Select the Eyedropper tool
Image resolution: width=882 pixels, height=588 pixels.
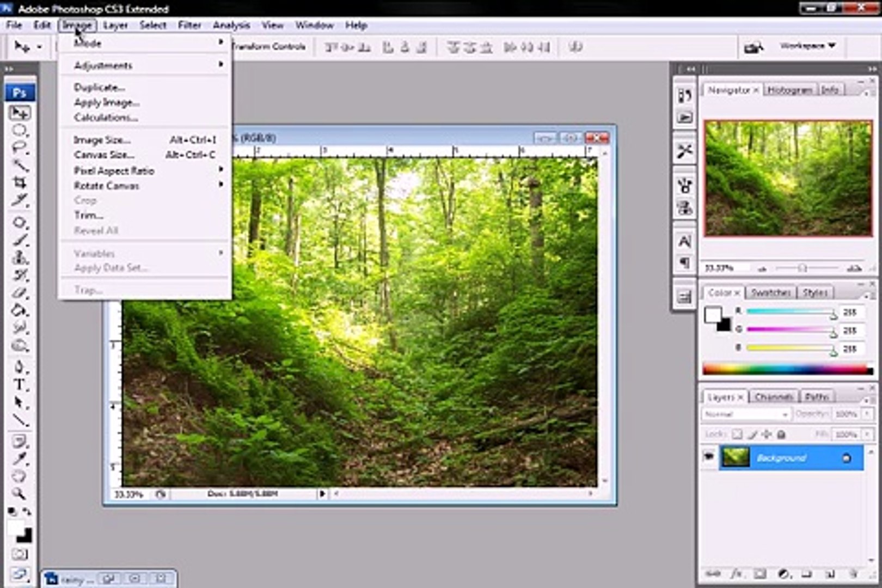(x=20, y=459)
